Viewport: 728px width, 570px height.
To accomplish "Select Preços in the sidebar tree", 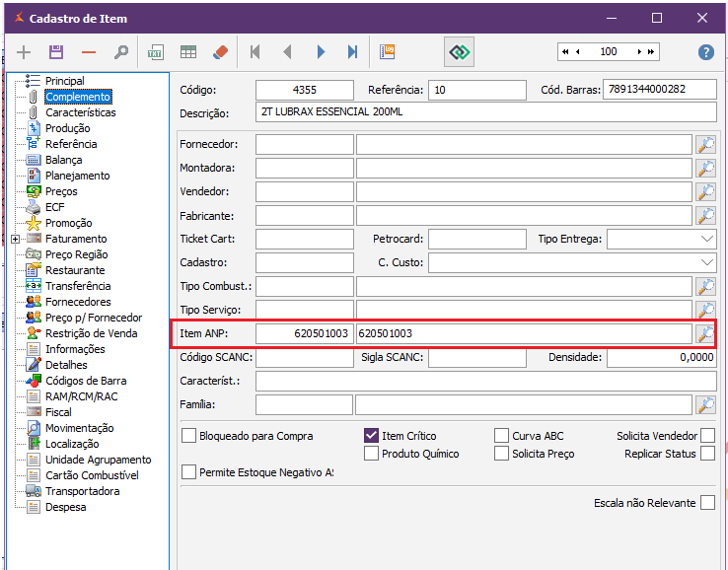I will click(61, 191).
